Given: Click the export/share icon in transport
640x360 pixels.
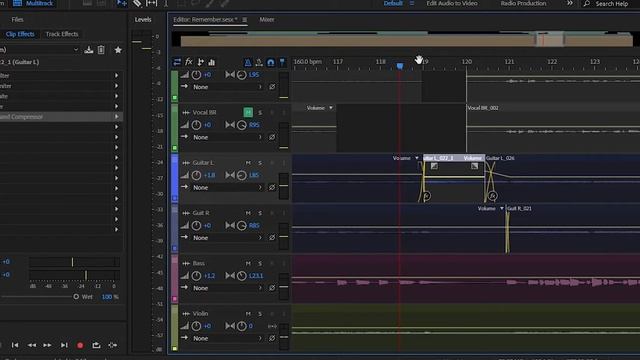Looking at the screenshot, I should tap(96, 345).
